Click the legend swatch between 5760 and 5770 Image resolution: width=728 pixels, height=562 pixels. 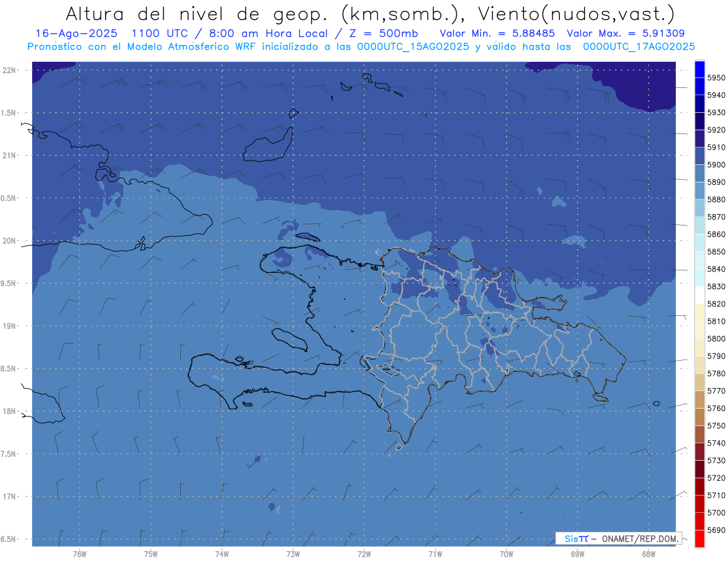(699, 400)
